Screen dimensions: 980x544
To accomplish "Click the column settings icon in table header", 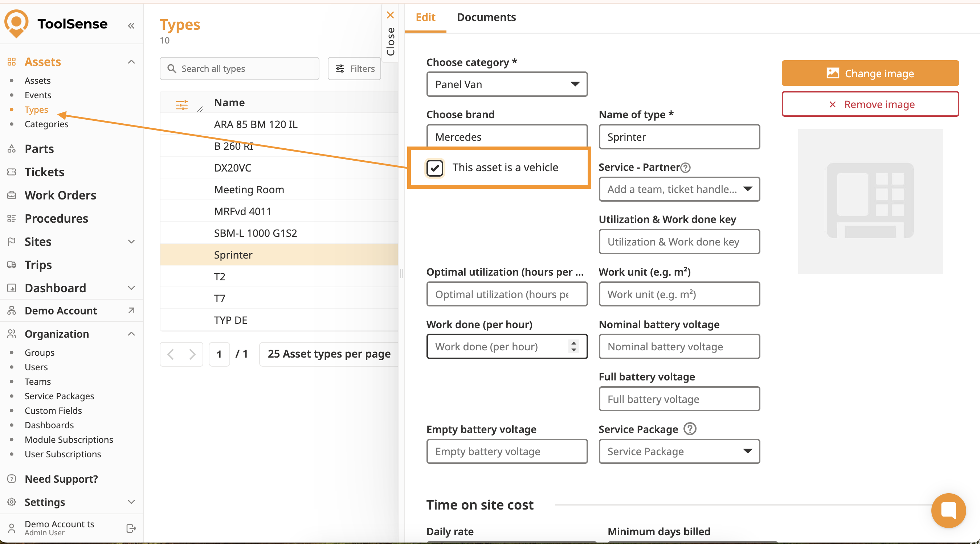I will (x=181, y=104).
